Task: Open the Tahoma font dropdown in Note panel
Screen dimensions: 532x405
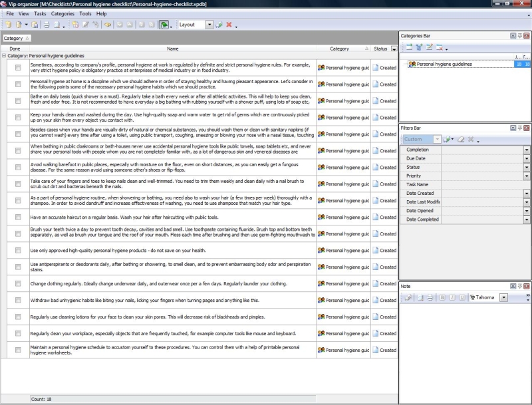Action: point(503,297)
